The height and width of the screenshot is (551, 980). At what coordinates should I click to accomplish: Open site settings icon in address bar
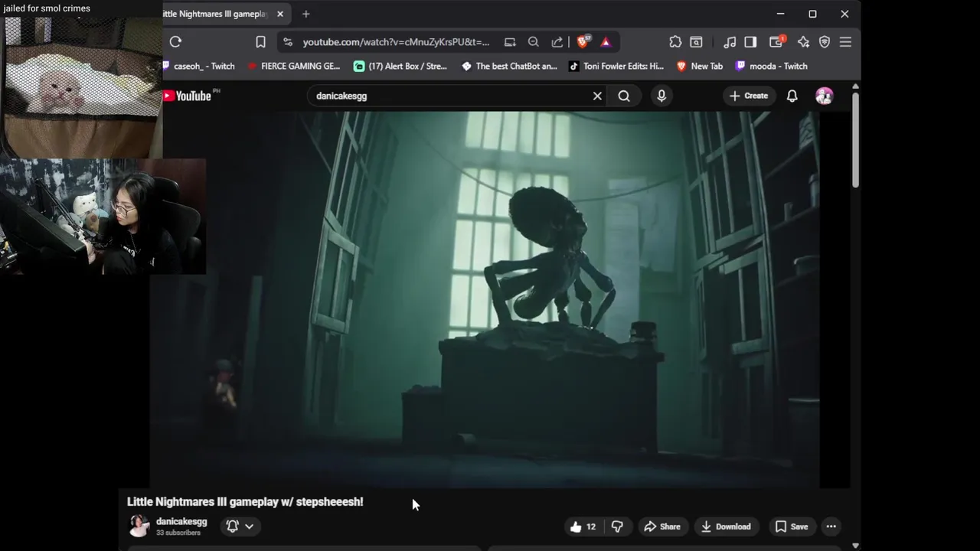(x=288, y=42)
